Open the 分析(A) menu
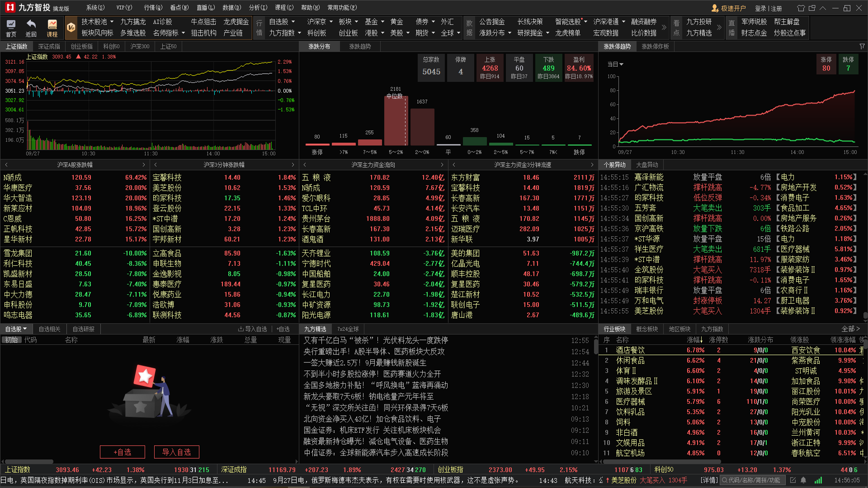The image size is (868, 488). 258,8
